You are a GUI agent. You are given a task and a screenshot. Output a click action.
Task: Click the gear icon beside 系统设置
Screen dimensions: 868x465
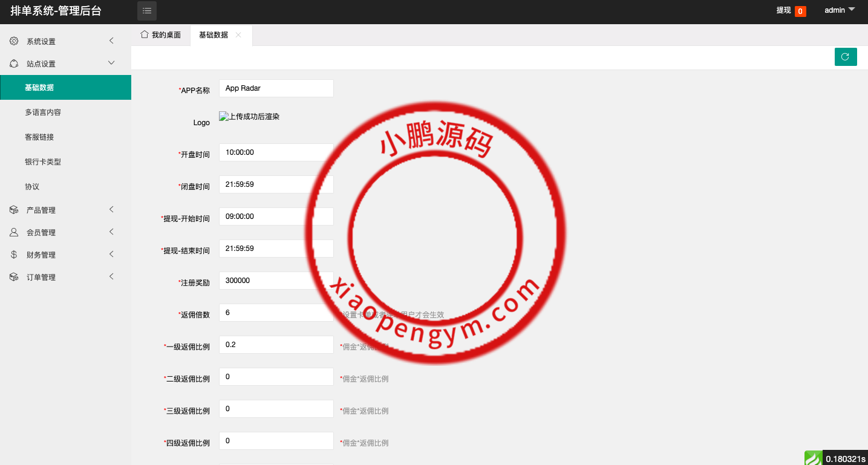(14, 41)
